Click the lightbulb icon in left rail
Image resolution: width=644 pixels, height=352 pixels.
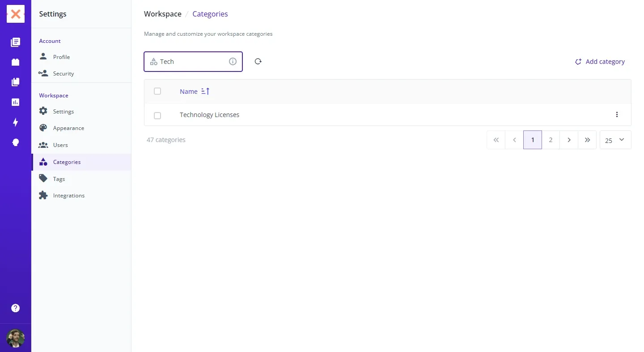tap(16, 142)
